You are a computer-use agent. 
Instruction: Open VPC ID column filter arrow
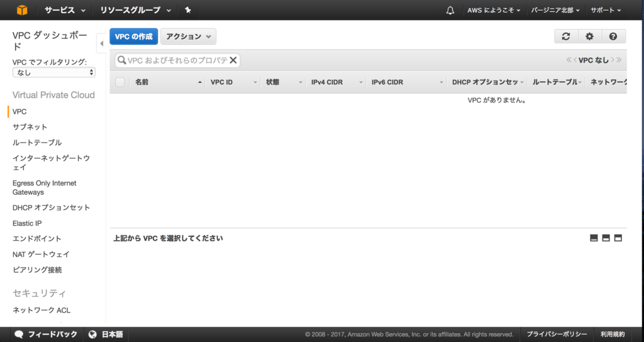pyautogui.click(x=255, y=82)
